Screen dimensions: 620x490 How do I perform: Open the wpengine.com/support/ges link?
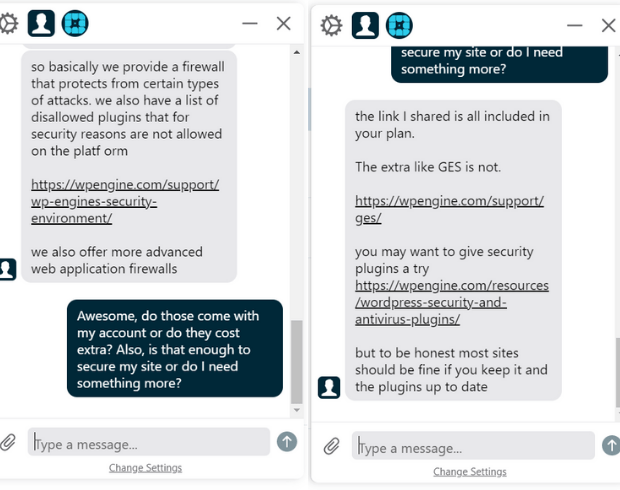click(x=449, y=209)
